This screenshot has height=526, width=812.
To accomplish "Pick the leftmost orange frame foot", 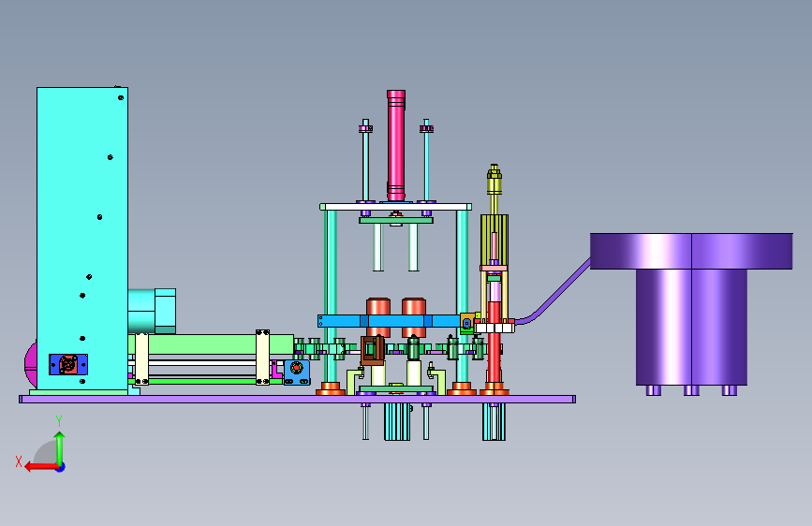I will click(331, 388).
